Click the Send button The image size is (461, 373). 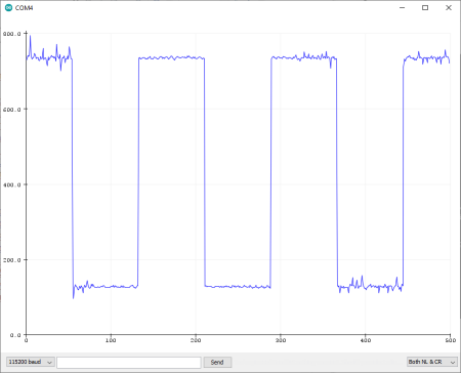(x=217, y=362)
